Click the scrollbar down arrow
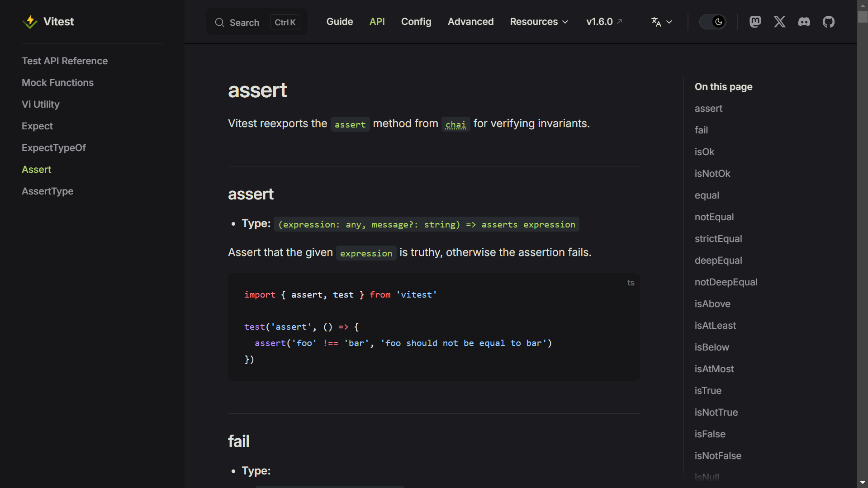This screenshot has height=488, width=868. click(x=863, y=483)
